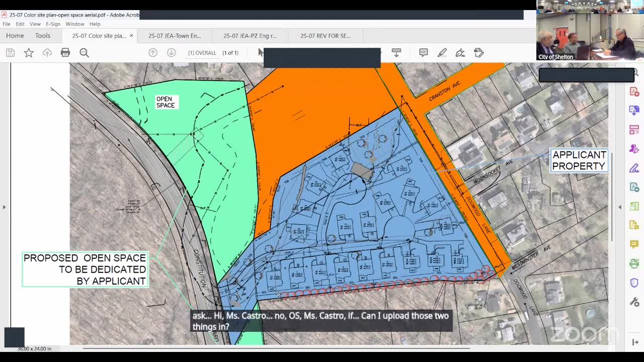This screenshot has height=362, width=644.
Task: Open Create PDF tool in right pane
Action: (x=634, y=92)
